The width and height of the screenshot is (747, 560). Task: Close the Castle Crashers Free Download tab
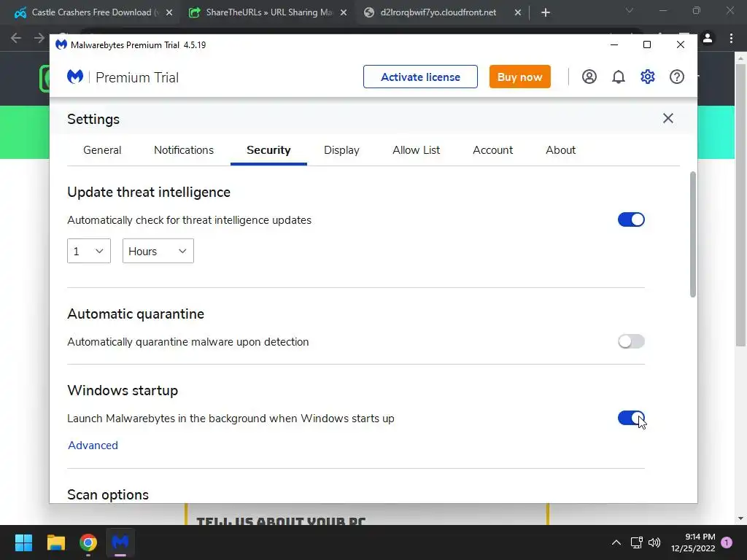(169, 12)
